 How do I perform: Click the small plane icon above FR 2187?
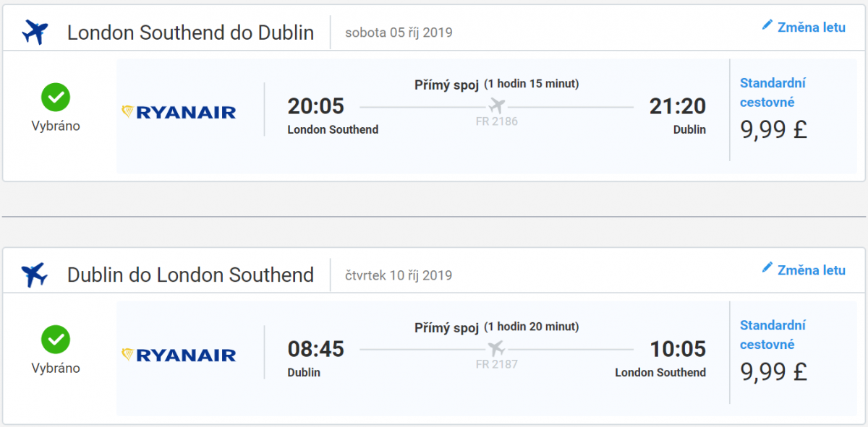(x=496, y=348)
